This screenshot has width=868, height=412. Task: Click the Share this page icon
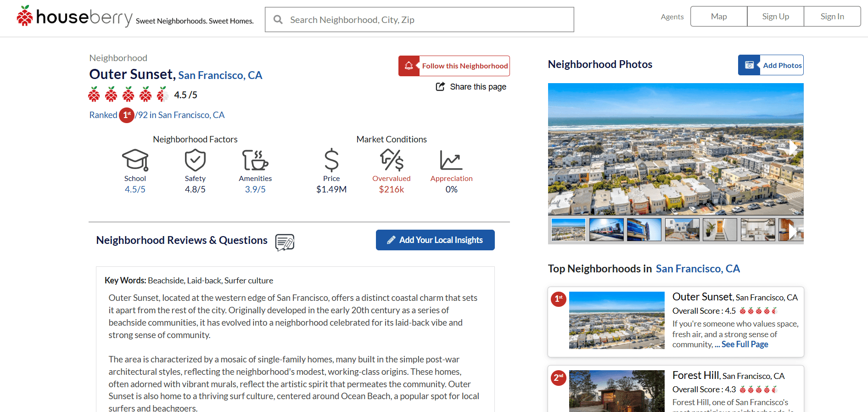point(440,86)
